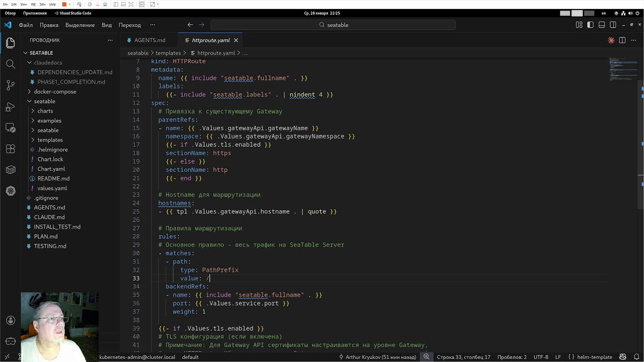Click the Split Editor Right icon
Image resolution: width=644 pixels, height=362 pixels.
tap(622, 40)
